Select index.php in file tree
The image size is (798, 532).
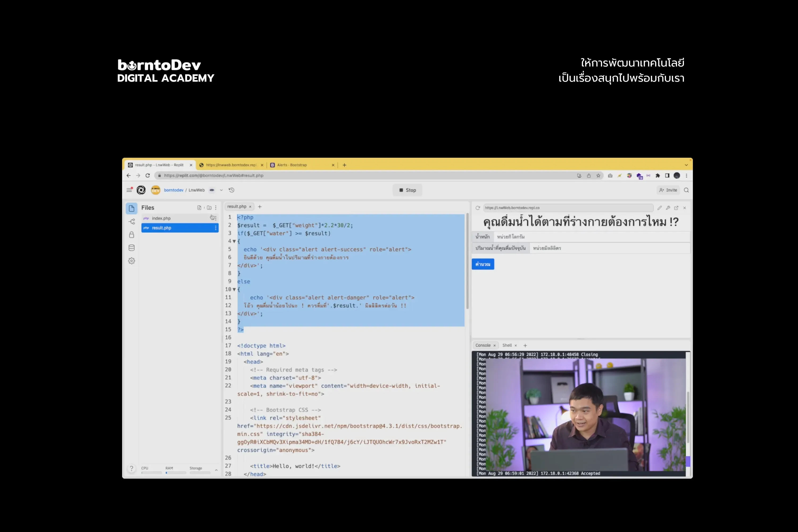(161, 218)
